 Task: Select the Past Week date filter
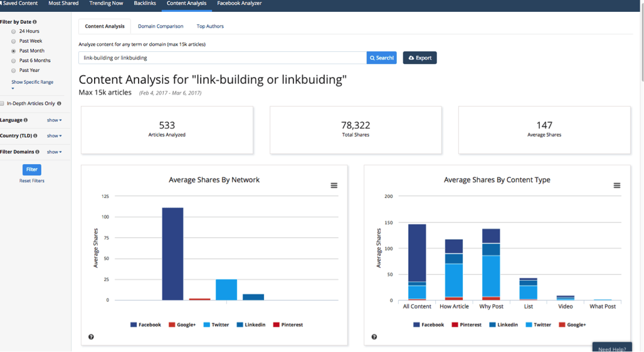tap(14, 41)
